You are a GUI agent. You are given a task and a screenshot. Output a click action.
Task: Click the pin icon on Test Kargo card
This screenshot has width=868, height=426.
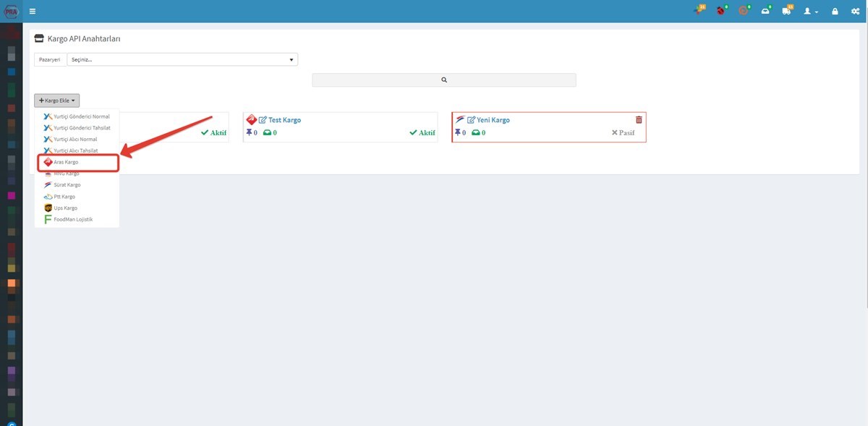pyautogui.click(x=250, y=133)
